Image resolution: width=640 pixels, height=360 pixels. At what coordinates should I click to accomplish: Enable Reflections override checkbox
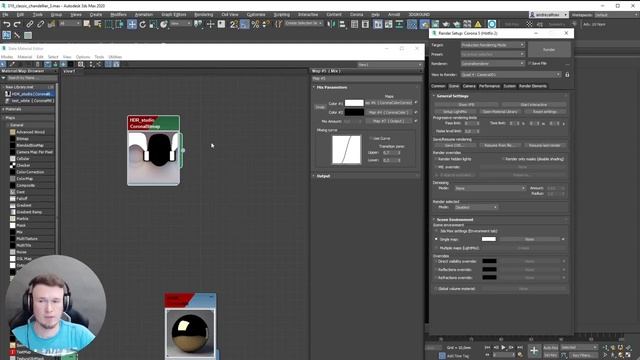click(x=436, y=269)
